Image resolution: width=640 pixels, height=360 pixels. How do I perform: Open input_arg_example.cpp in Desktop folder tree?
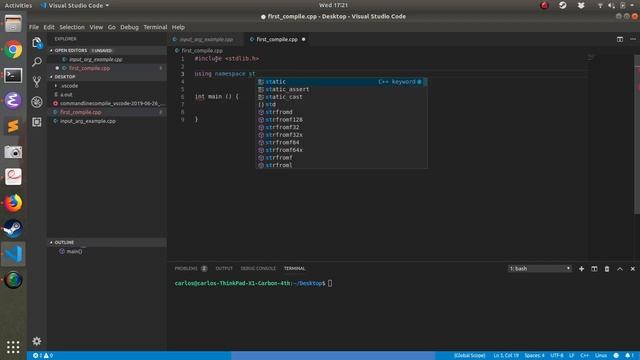click(x=87, y=121)
